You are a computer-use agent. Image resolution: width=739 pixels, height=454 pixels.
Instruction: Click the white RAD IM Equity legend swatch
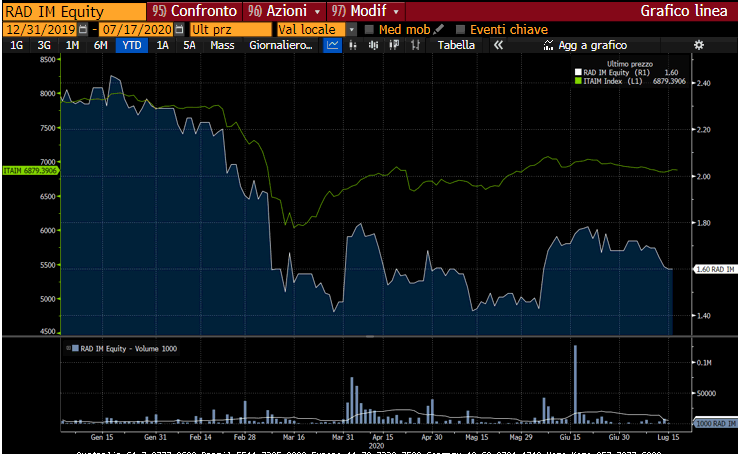click(x=578, y=73)
